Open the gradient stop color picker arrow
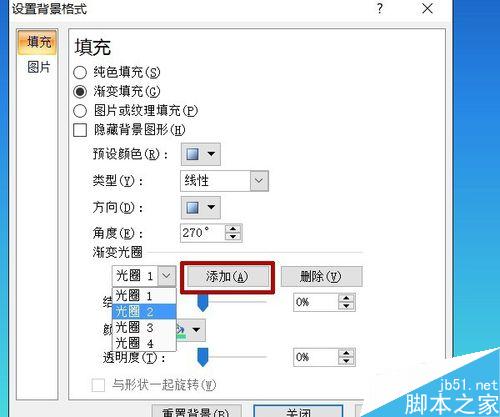This screenshot has width=500, height=417. pyautogui.click(x=196, y=330)
